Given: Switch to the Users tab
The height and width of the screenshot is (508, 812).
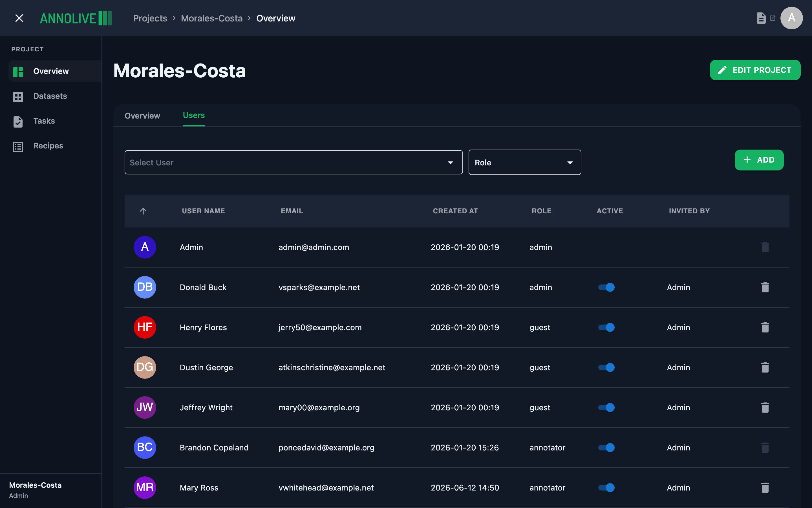Looking at the screenshot, I should (194, 115).
